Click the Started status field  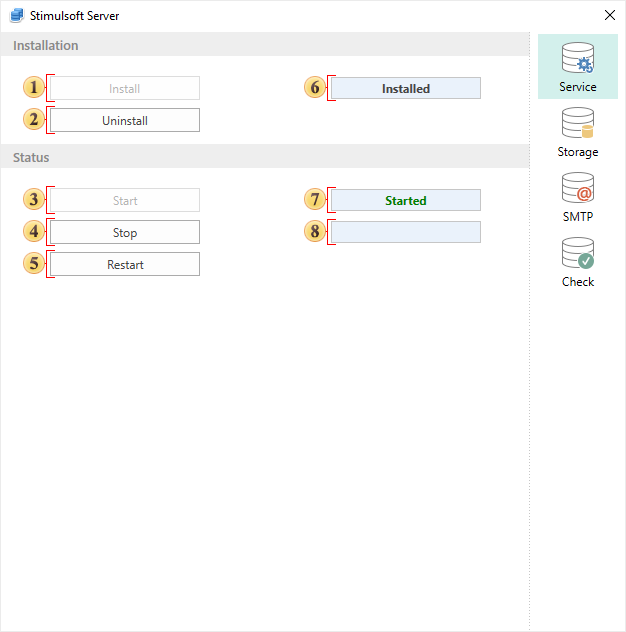(x=406, y=200)
